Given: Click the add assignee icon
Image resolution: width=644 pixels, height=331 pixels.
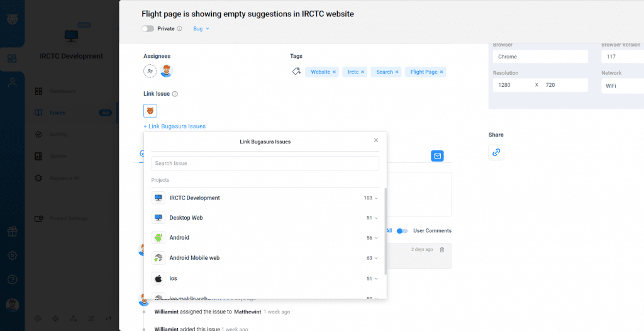Looking at the screenshot, I should [150, 70].
